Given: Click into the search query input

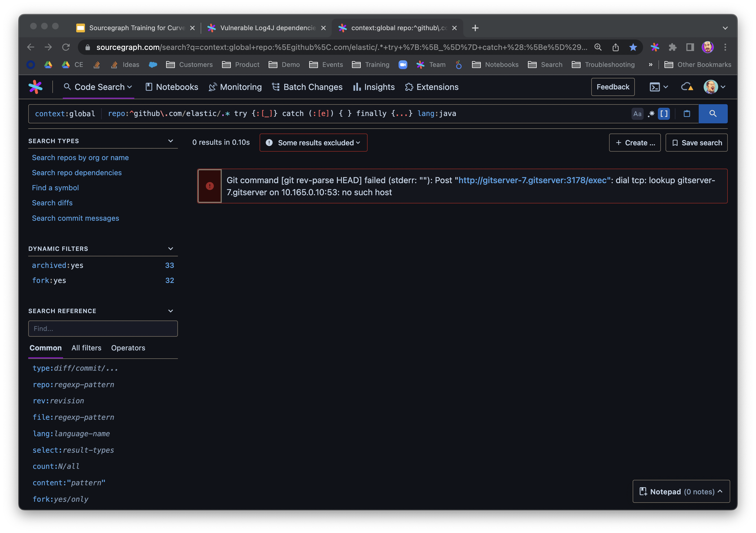Looking at the screenshot, I should [x=362, y=114].
